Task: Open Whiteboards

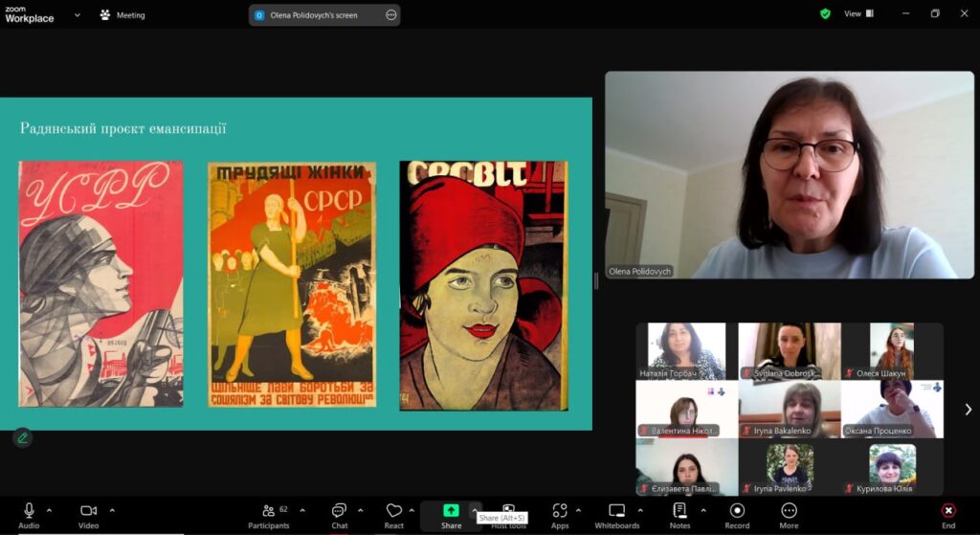Action: pyautogui.click(x=617, y=516)
